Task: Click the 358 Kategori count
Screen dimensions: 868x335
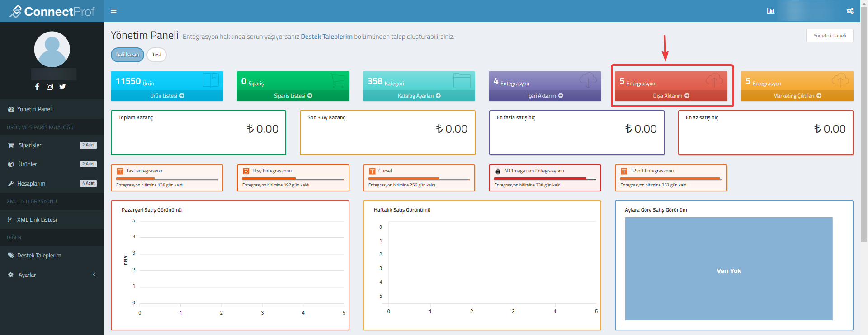Action: point(386,81)
